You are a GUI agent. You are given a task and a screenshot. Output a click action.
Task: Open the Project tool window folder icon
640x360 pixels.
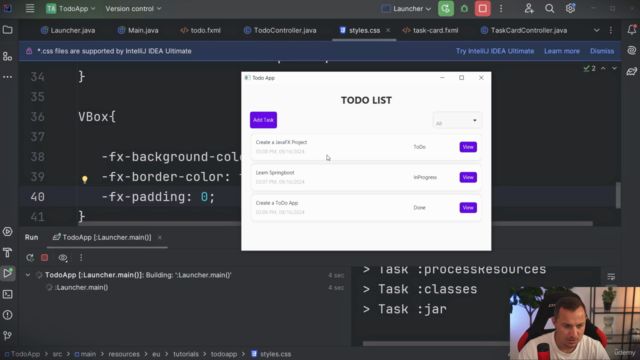coord(7,30)
